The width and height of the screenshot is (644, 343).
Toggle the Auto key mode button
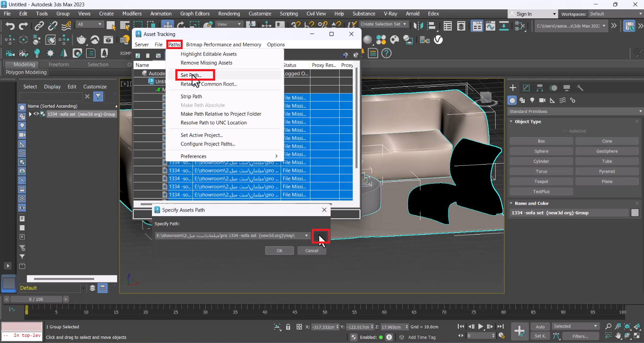(x=540, y=327)
